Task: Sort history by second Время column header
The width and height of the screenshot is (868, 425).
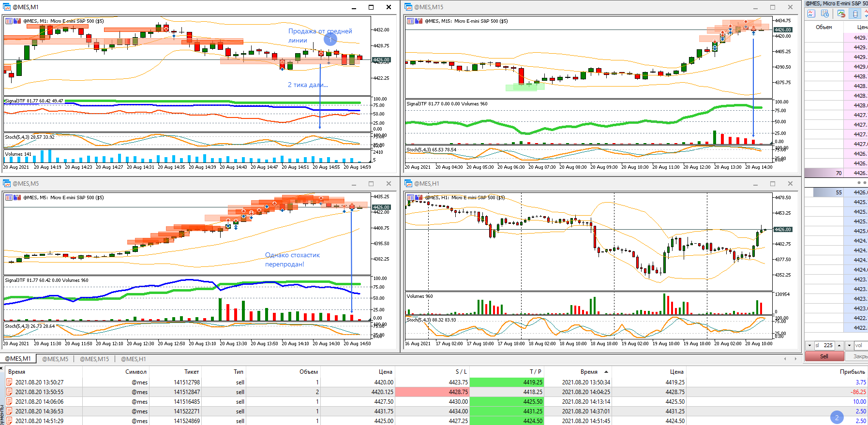Action: point(589,372)
